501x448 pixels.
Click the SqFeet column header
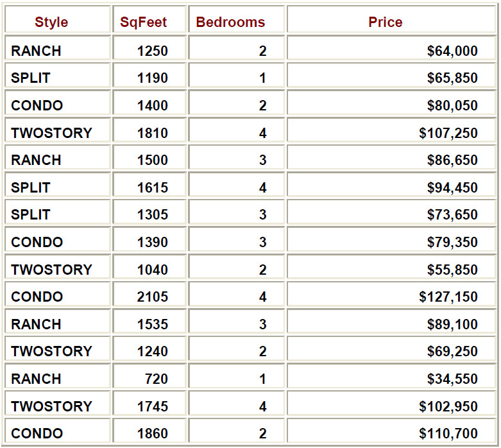tap(144, 22)
